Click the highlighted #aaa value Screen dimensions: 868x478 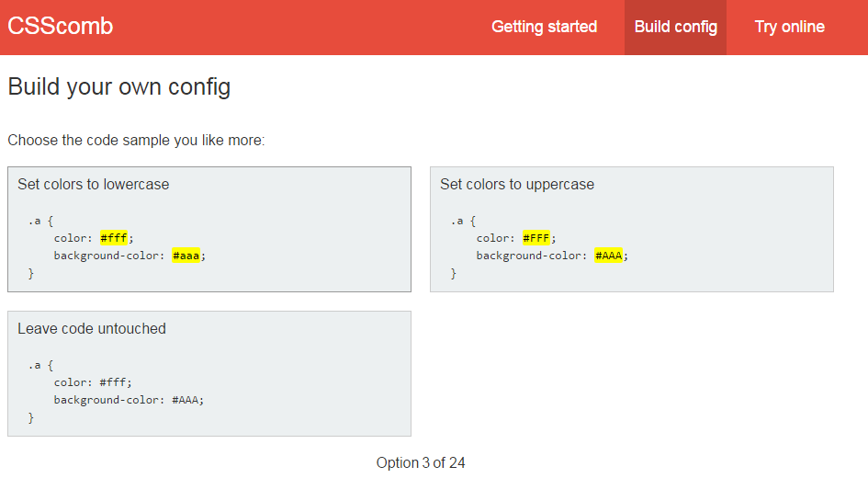[x=186, y=256]
